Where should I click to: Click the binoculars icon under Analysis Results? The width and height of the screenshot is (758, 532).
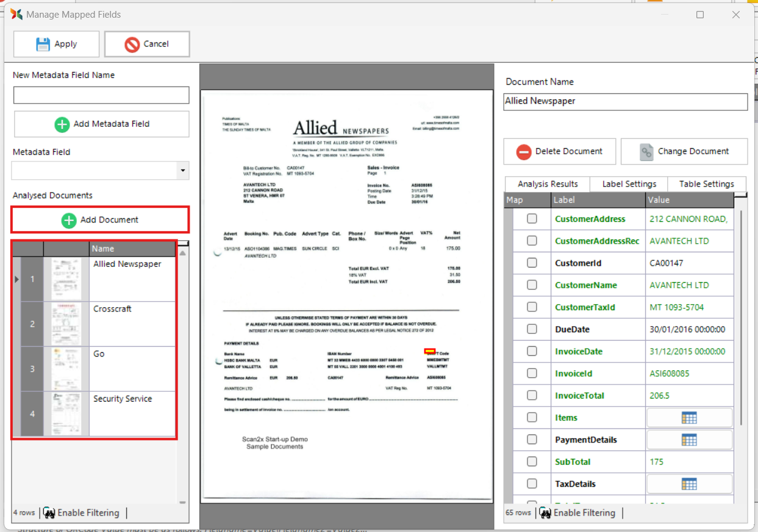545,513
